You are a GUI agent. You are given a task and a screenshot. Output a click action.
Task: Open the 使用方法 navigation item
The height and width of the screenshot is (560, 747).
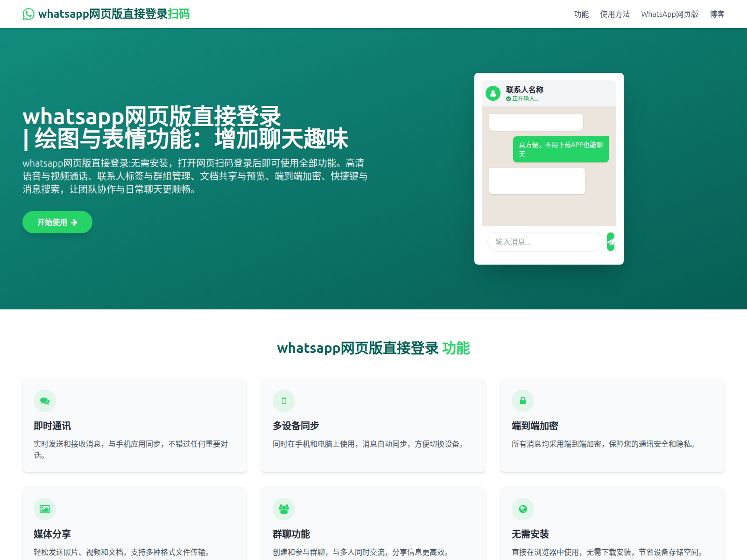point(615,14)
